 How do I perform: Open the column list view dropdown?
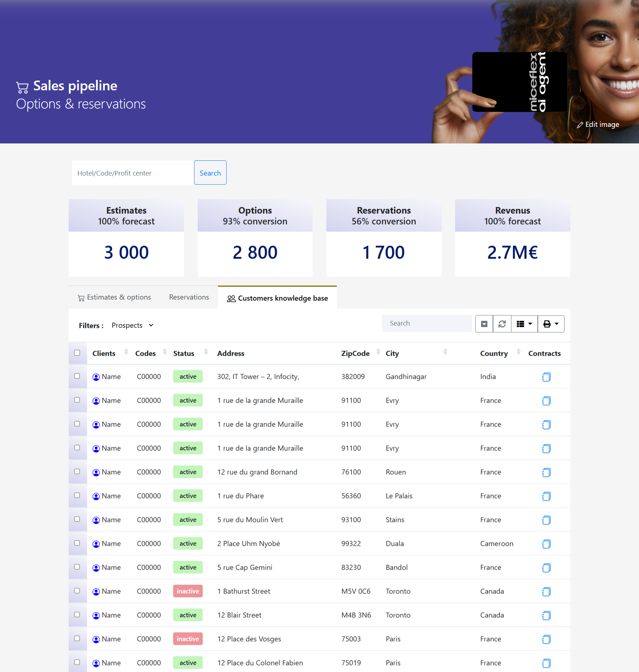[524, 324]
